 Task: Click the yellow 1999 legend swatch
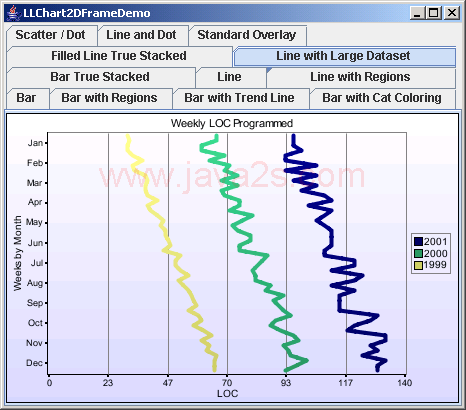[418, 265]
